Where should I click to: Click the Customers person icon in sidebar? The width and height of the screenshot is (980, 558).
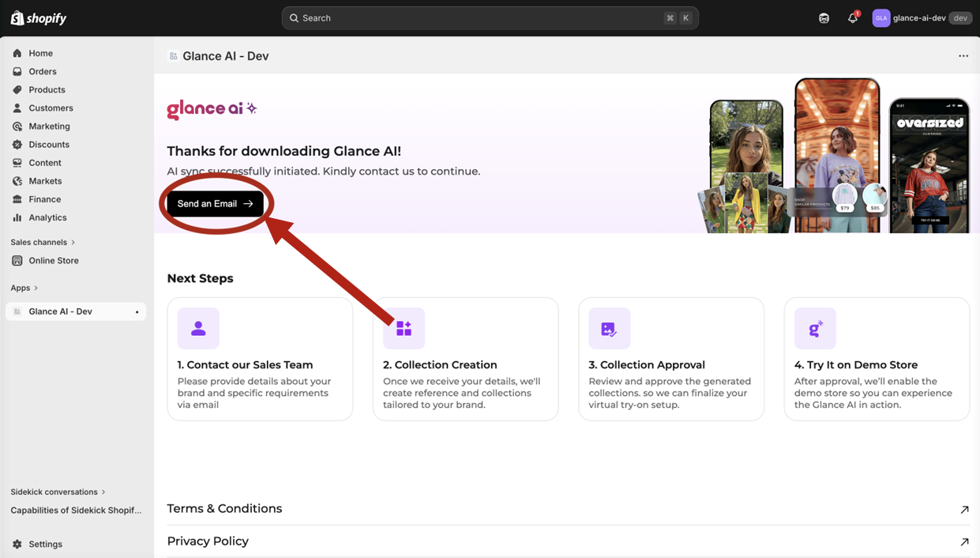(x=17, y=107)
